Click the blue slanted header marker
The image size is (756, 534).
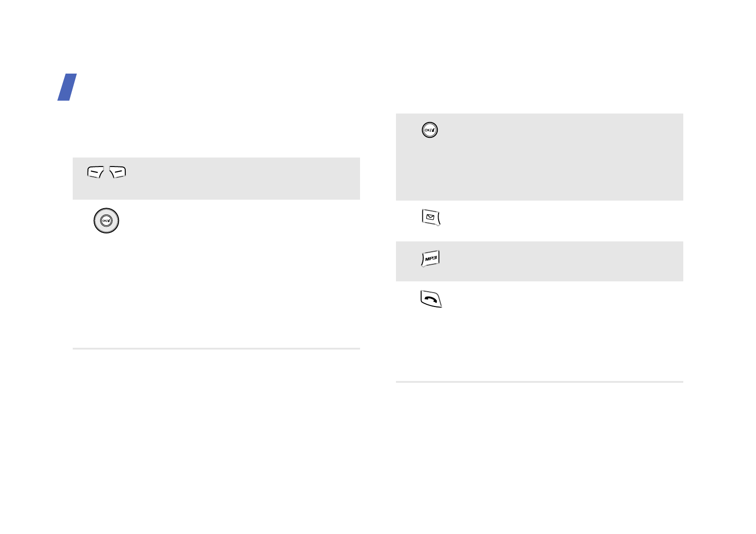pos(67,87)
